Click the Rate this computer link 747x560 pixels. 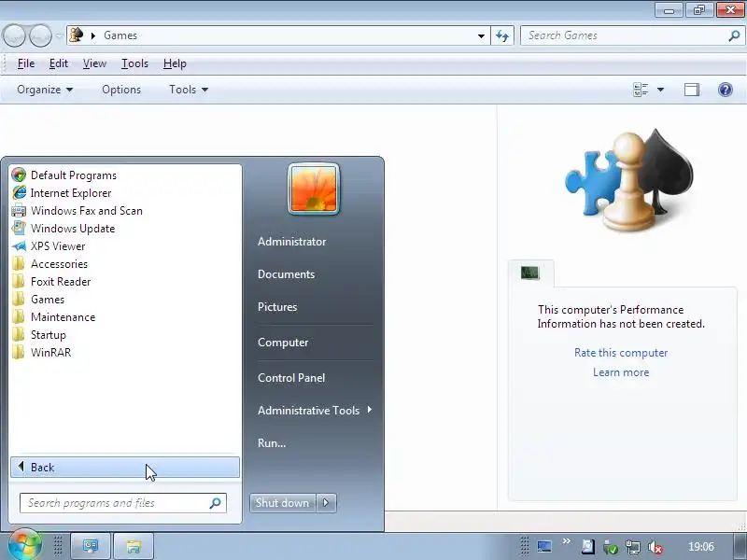[621, 353]
